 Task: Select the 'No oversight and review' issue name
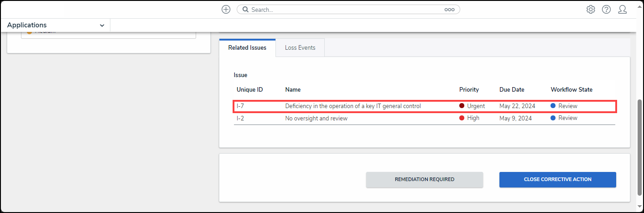click(x=316, y=118)
